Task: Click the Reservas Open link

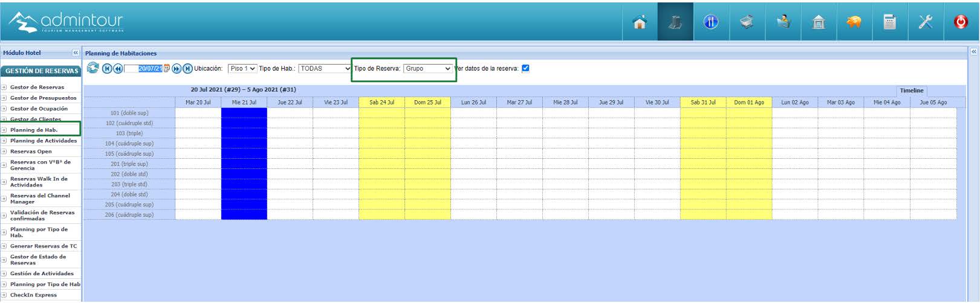Action: coord(31,151)
